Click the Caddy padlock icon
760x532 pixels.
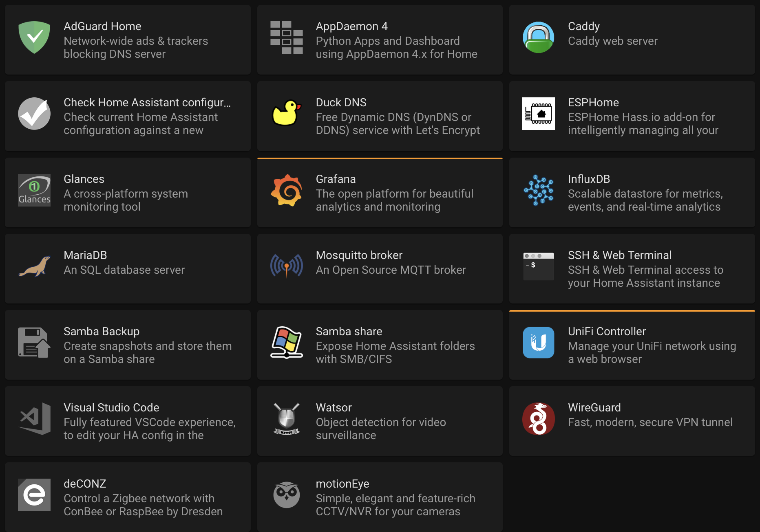pyautogui.click(x=538, y=37)
